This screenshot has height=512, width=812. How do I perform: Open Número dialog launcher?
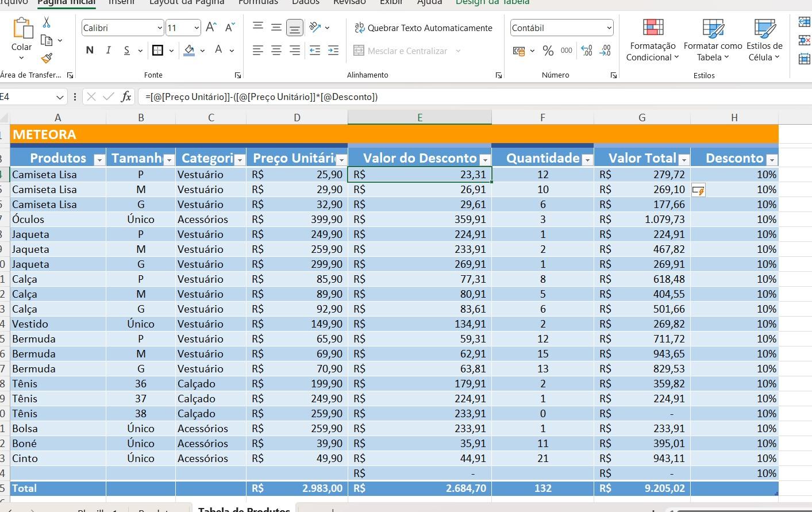click(x=613, y=75)
